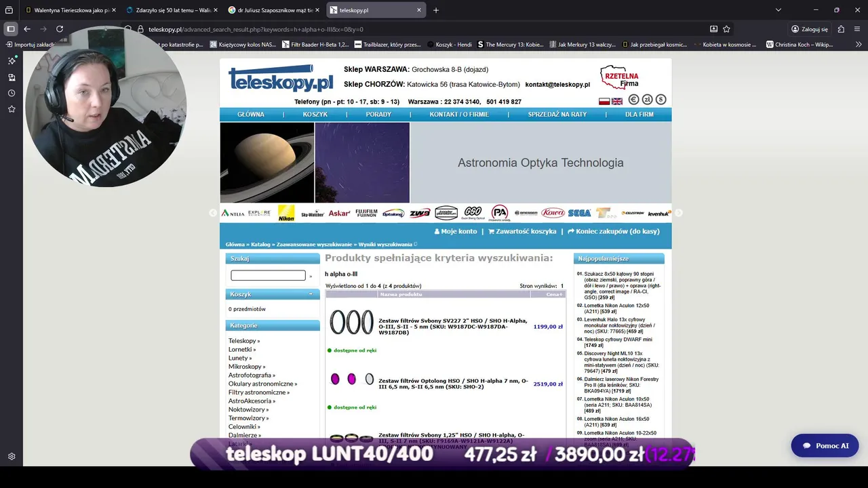Go back in browser history
This screenshot has height=488, width=868.
click(x=27, y=29)
